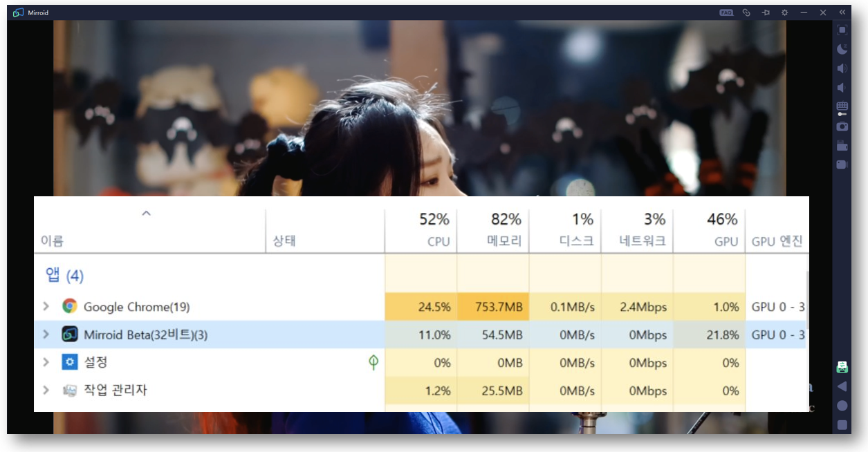Click the 82% total memory value

(506, 219)
